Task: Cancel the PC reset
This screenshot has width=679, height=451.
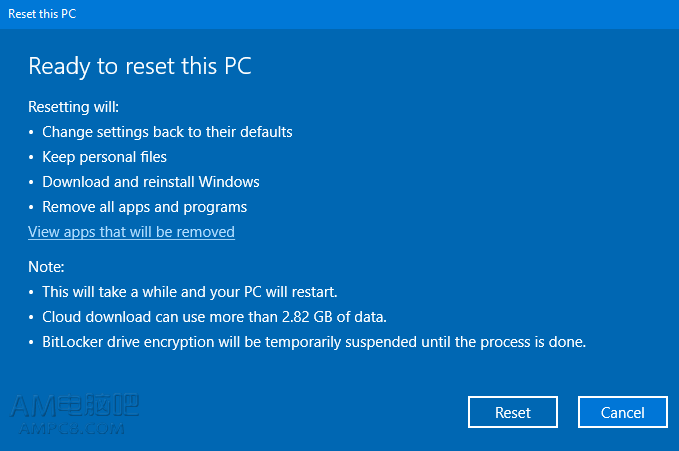Action: [x=623, y=412]
